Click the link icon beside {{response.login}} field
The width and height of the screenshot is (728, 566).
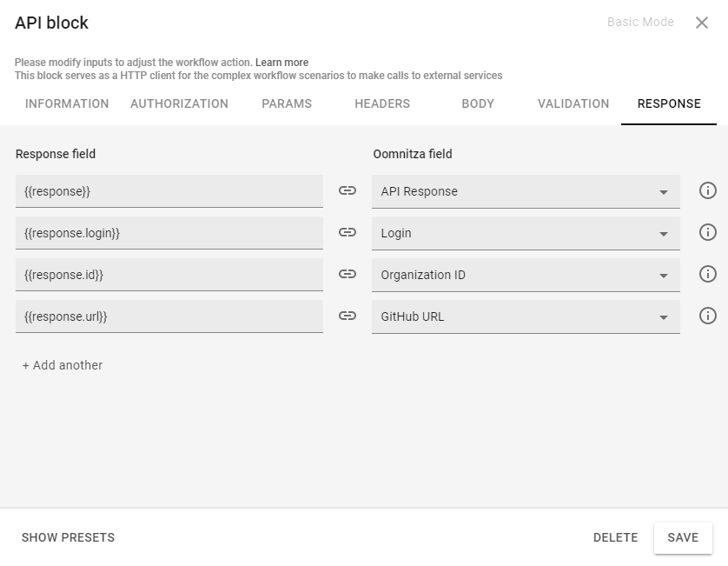click(347, 232)
